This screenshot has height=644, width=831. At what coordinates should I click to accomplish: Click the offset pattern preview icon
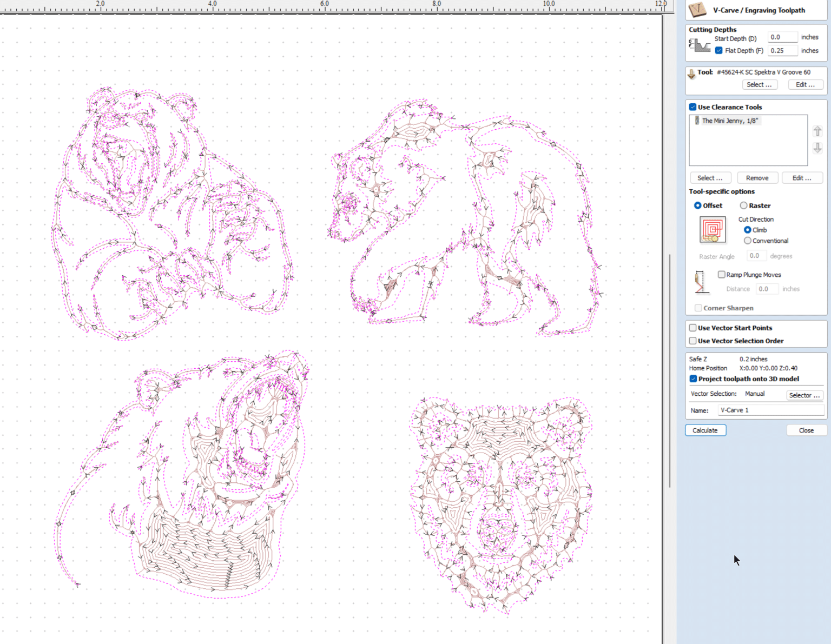click(x=713, y=230)
